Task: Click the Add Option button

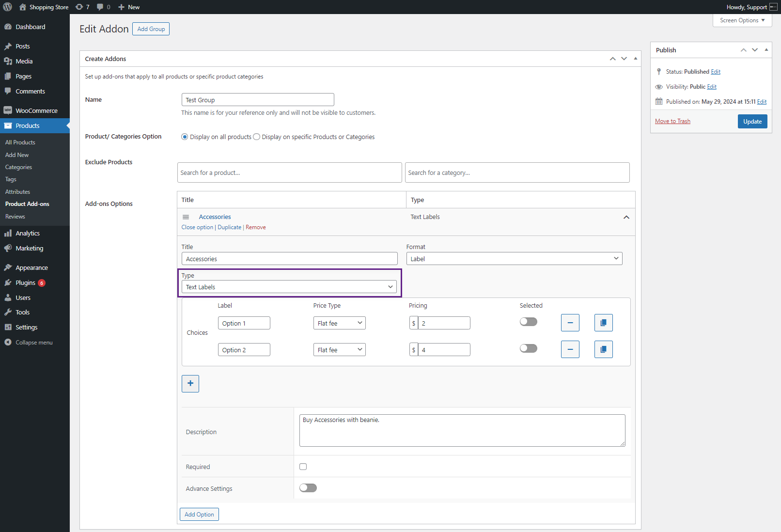Action: pyautogui.click(x=199, y=515)
